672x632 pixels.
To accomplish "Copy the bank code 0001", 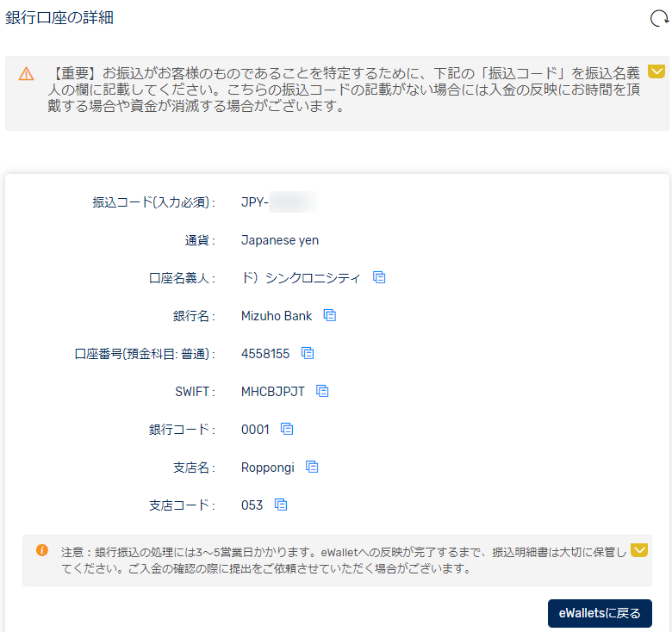I will tap(287, 429).
